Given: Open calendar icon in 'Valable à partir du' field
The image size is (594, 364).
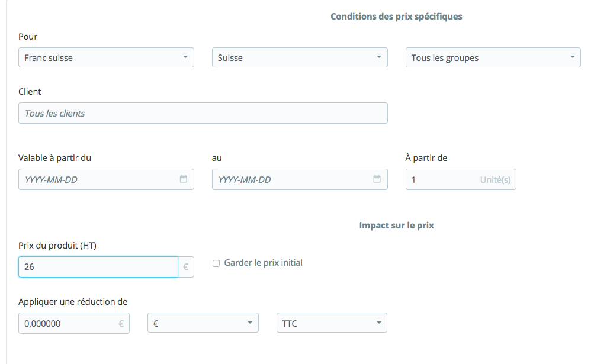Looking at the screenshot, I should pos(184,179).
